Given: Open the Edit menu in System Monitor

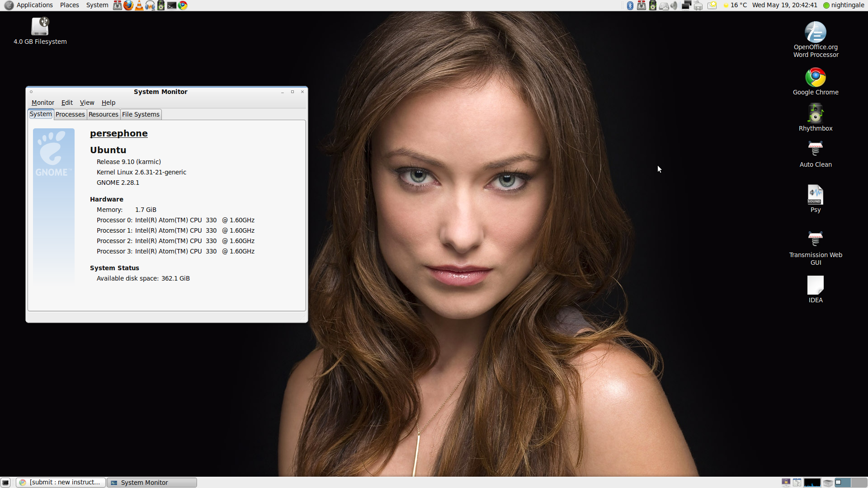Looking at the screenshot, I should tap(67, 103).
